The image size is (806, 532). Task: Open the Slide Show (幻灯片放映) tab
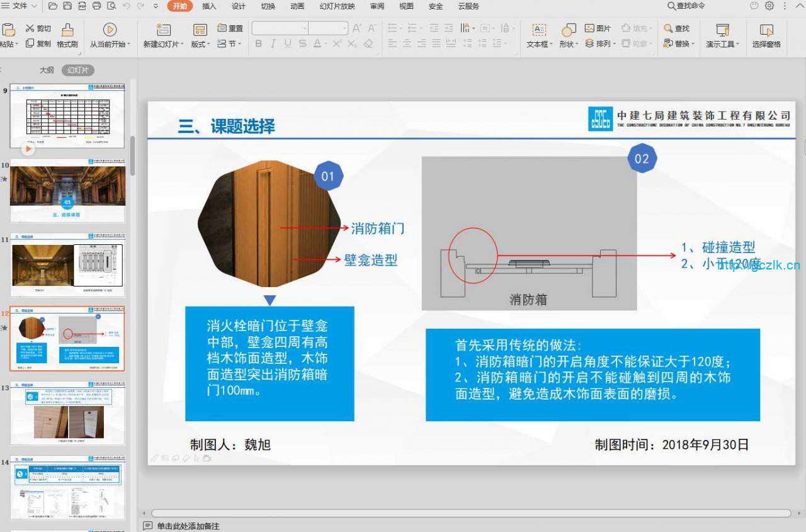click(337, 6)
